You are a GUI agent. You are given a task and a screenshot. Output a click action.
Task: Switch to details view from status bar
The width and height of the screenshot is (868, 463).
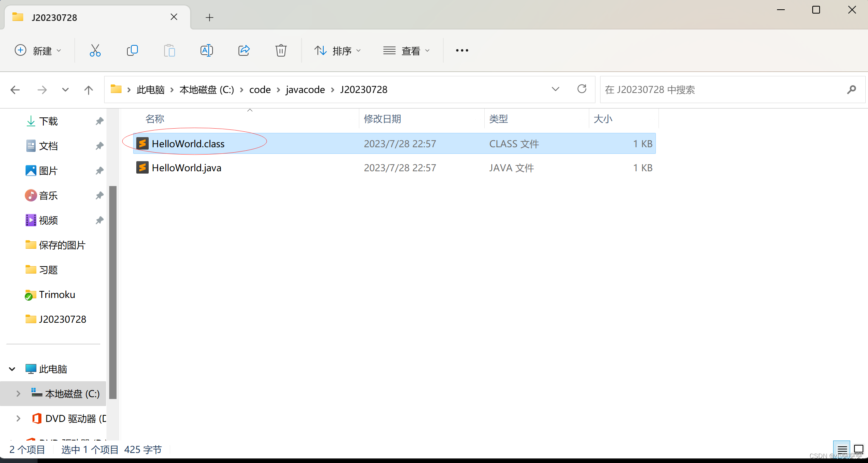pos(842,449)
